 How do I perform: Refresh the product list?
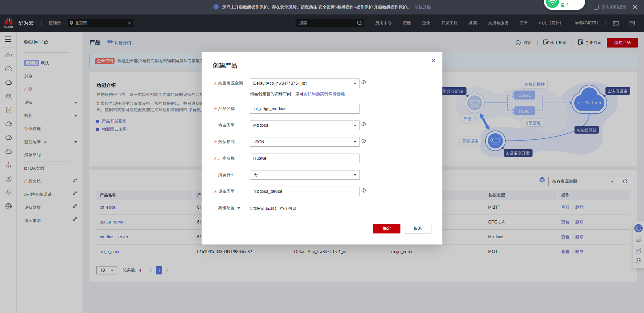pos(625,181)
